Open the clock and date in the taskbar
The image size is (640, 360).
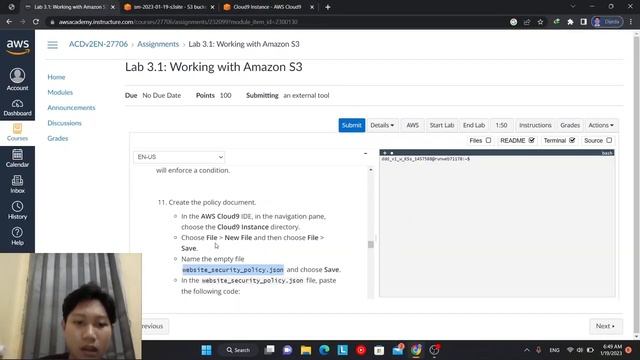(611, 350)
